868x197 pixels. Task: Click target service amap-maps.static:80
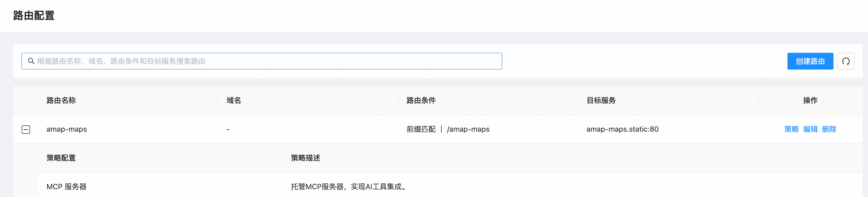(622, 129)
